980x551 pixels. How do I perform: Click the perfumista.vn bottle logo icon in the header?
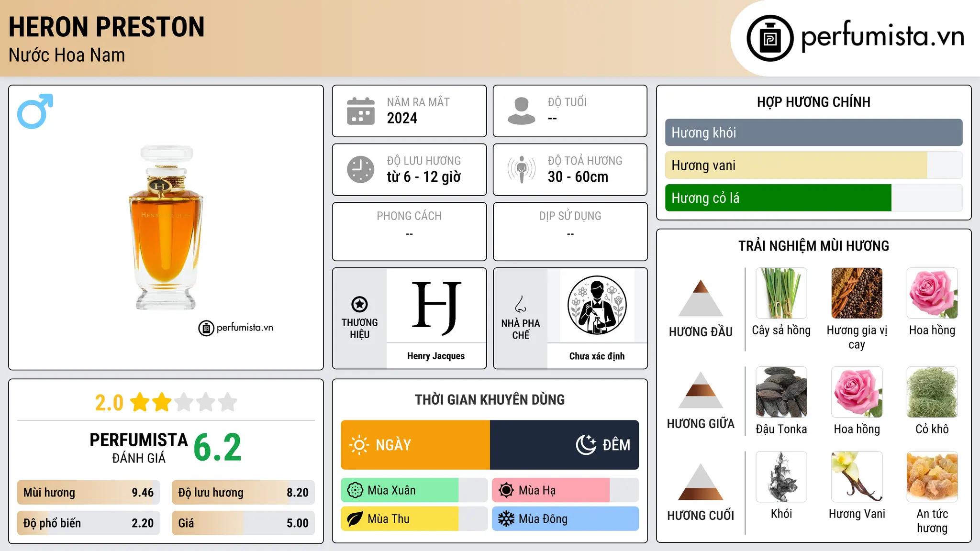coord(770,38)
